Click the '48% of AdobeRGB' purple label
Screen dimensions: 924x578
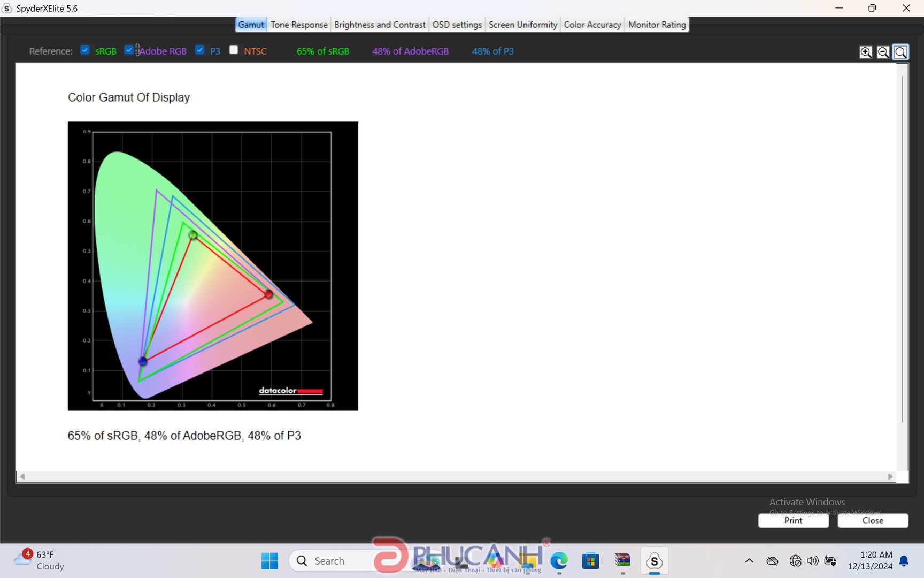click(411, 51)
